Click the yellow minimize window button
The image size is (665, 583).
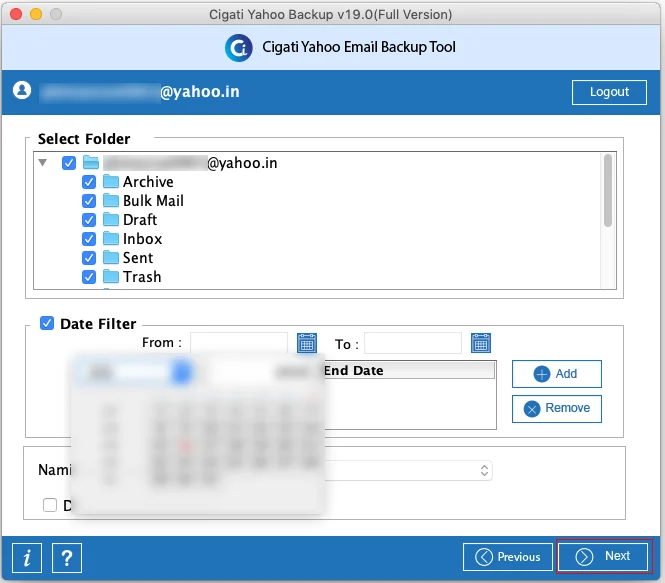pyautogui.click(x=36, y=14)
